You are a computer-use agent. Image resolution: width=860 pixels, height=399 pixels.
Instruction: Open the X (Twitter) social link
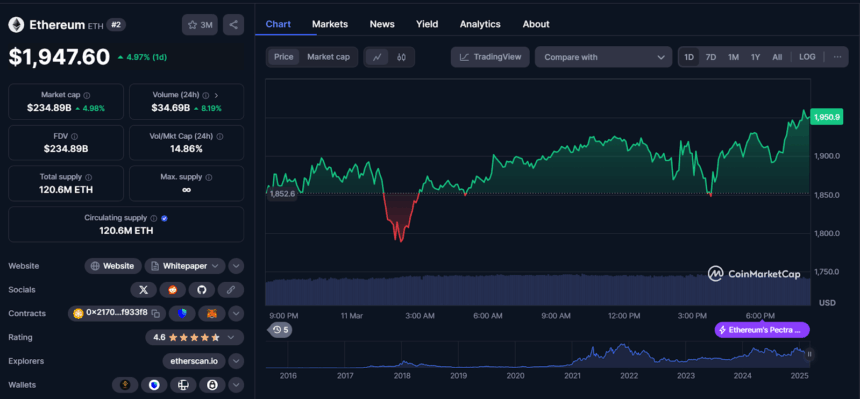pyautogui.click(x=144, y=290)
